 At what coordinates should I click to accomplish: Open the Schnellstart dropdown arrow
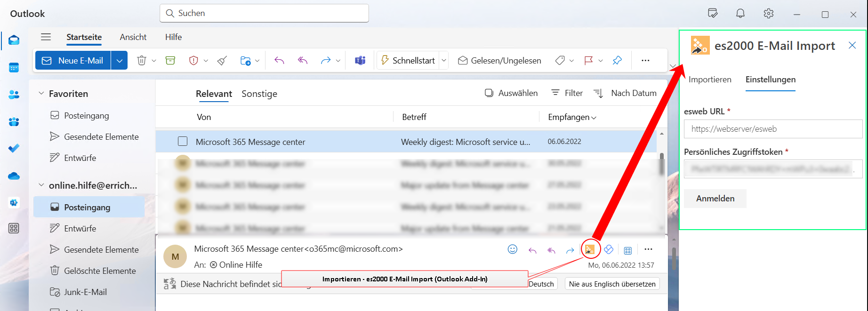point(443,61)
